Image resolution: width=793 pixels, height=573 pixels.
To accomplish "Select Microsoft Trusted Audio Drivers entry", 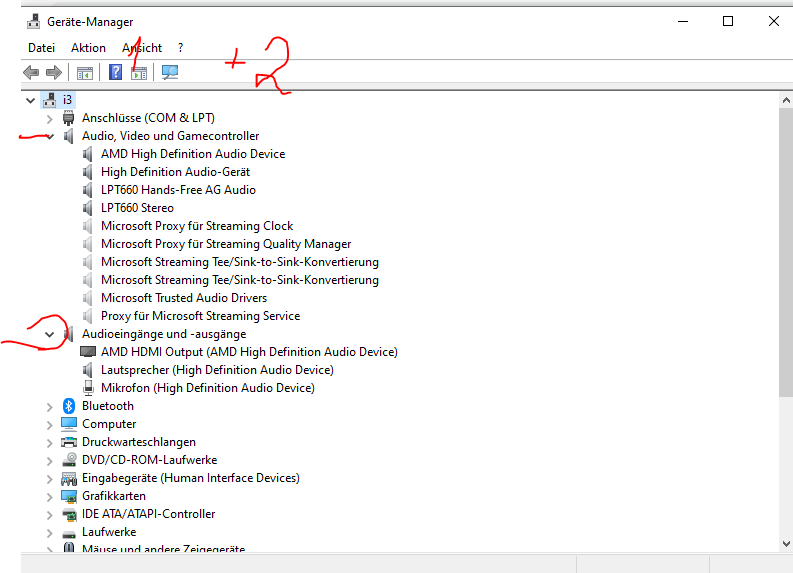I will click(x=184, y=298).
